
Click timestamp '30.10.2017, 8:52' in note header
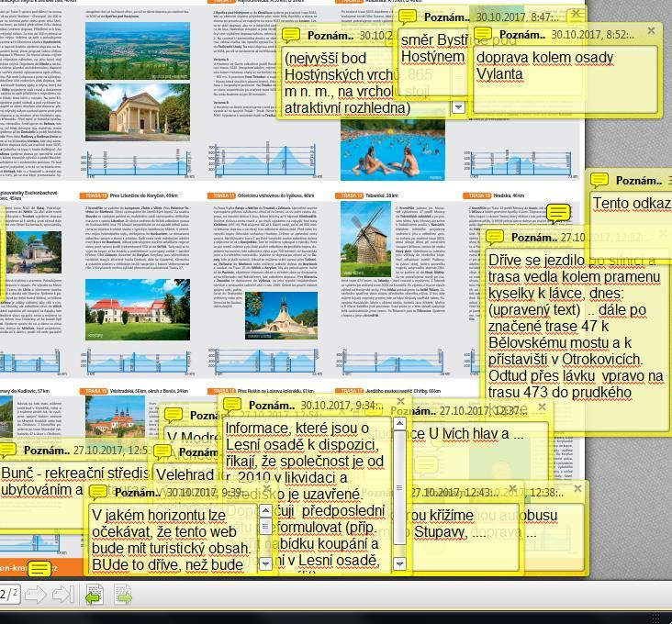[593, 35]
